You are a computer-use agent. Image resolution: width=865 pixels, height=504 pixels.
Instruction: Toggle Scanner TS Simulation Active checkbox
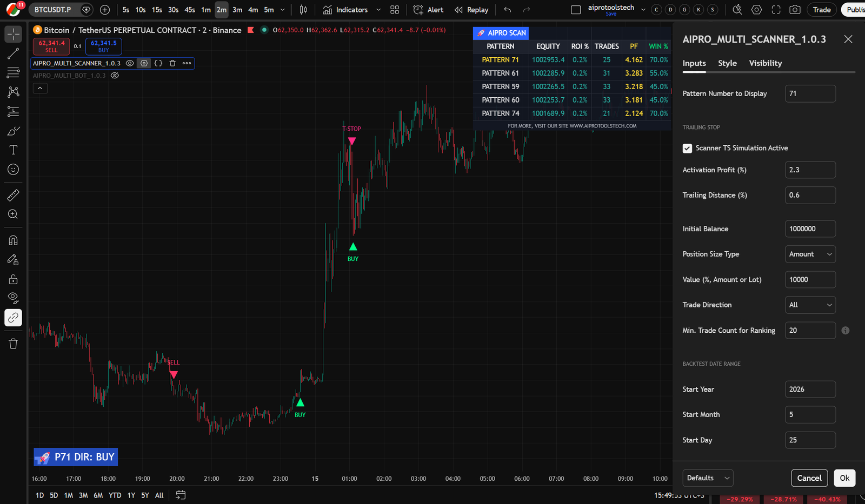687,148
